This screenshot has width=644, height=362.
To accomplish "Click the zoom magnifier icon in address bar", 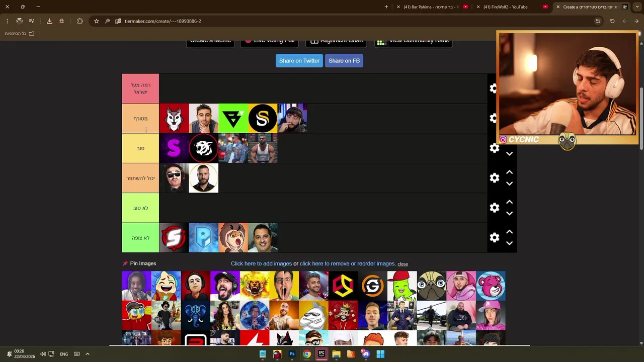I will point(107,21).
